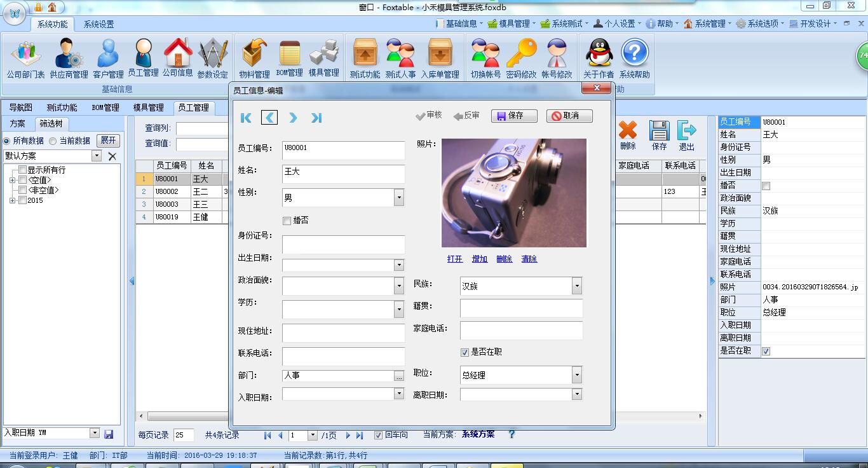
Task: Click the 打开 link under the photo
Action: coord(454,259)
